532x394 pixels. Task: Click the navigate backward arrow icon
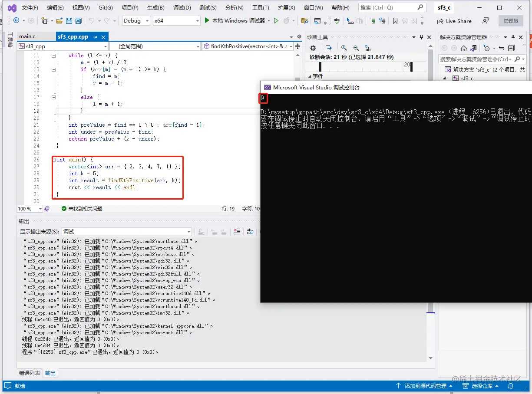click(17, 20)
